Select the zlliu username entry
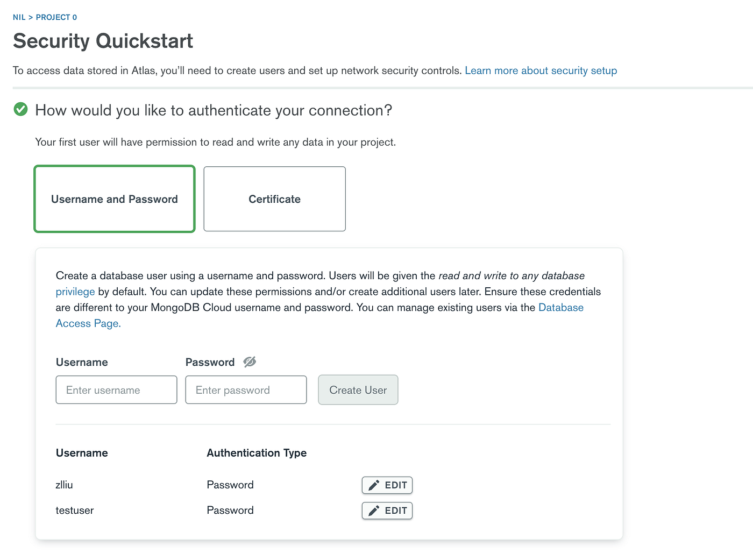753x560 pixels. (x=65, y=485)
